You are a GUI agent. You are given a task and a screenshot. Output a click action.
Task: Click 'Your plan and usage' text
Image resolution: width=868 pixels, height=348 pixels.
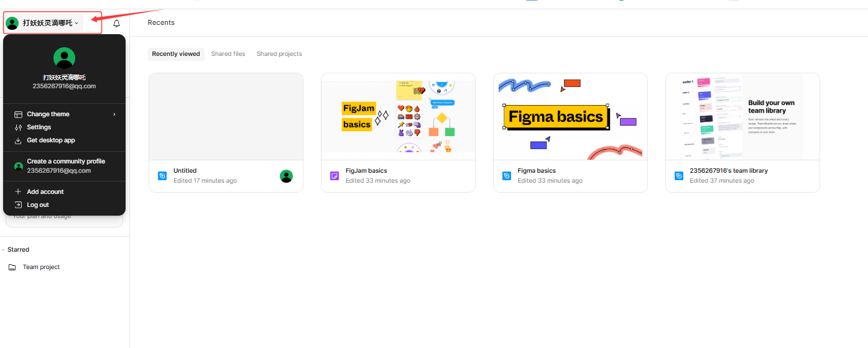coord(42,216)
